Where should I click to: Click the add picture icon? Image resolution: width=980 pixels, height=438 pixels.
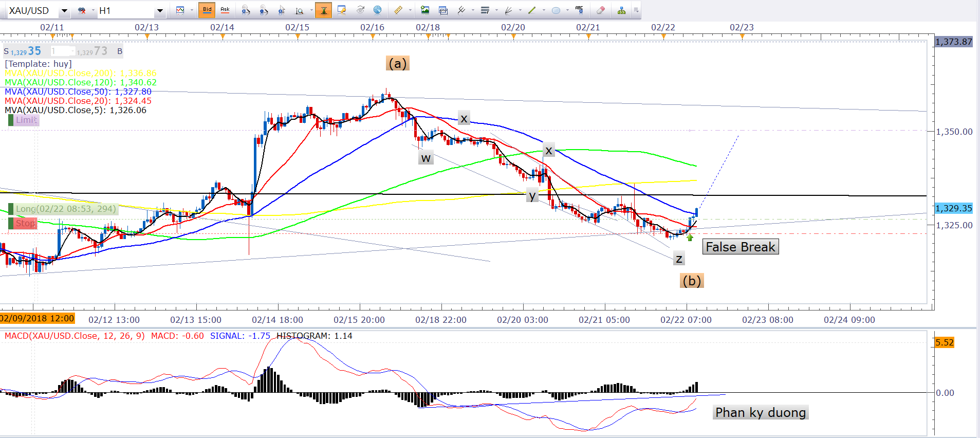click(425, 10)
